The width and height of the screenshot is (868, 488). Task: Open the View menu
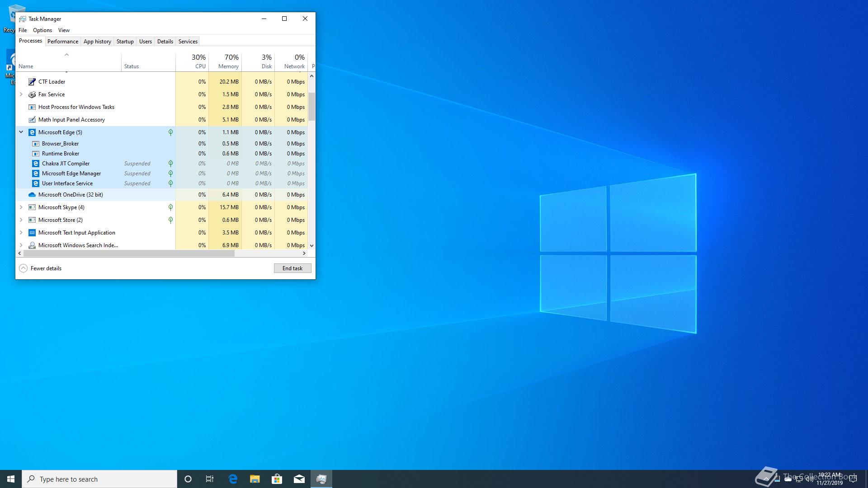tap(64, 30)
